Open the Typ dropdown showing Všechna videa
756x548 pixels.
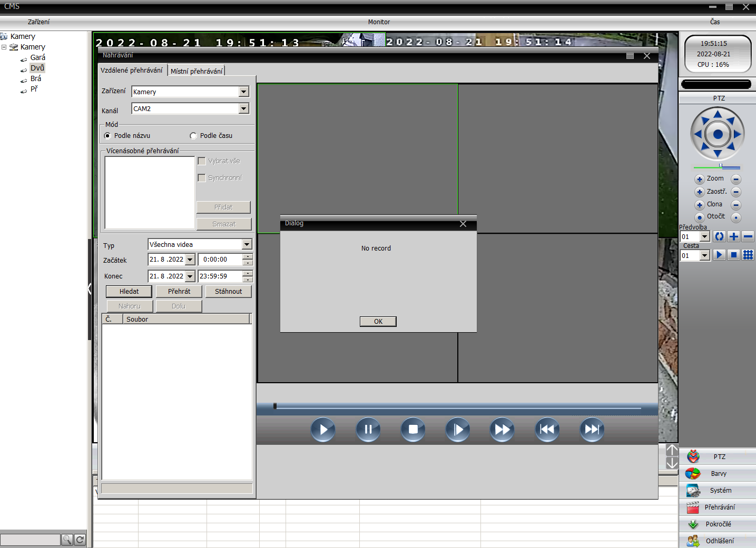247,244
